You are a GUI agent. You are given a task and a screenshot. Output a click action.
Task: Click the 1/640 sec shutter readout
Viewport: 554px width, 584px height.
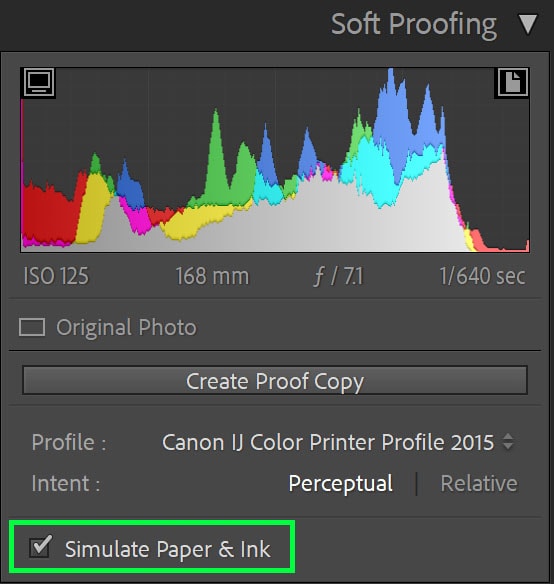pyautogui.click(x=482, y=276)
